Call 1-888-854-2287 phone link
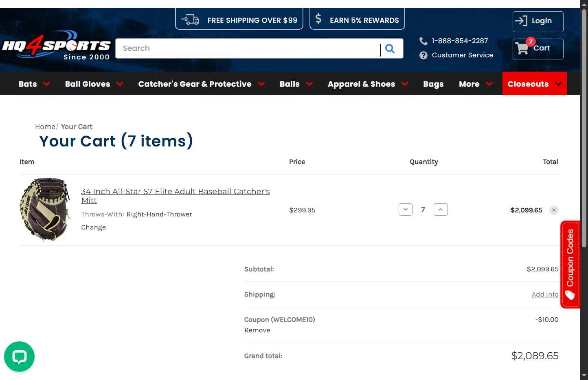The width and height of the screenshot is (588, 380). pyautogui.click(x=460, y=41)
